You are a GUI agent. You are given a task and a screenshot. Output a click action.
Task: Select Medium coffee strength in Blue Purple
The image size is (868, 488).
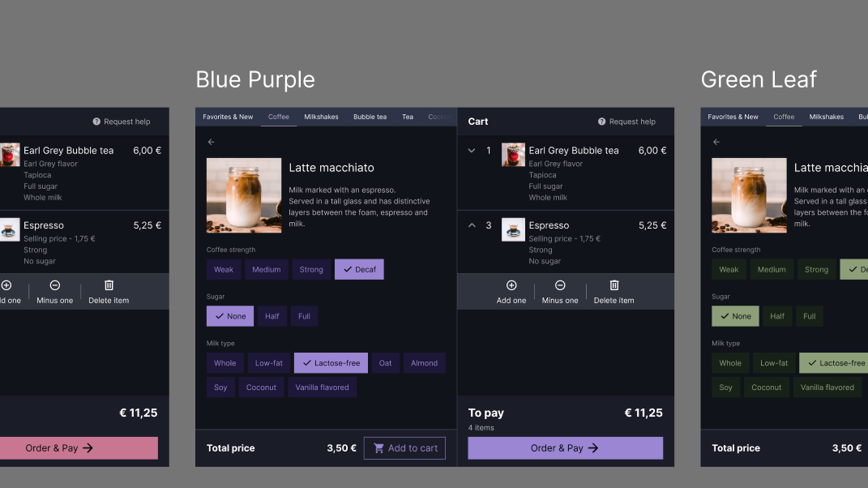[x=267, y=269]
